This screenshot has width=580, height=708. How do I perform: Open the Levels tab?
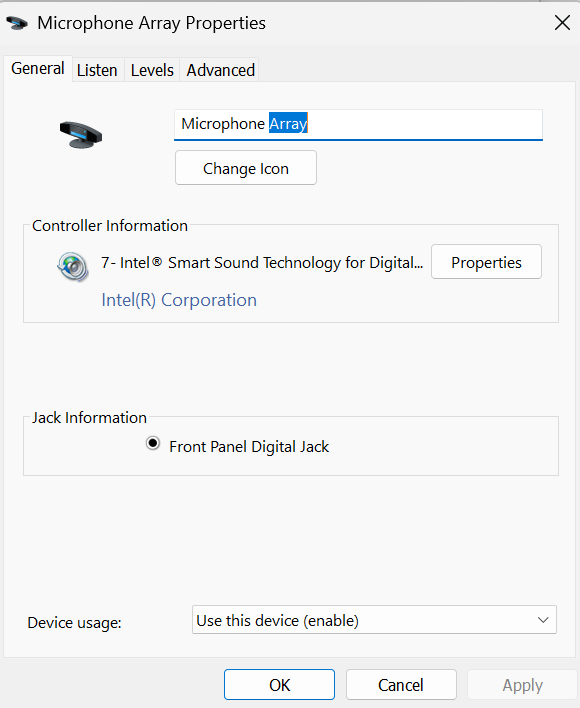coord(152,70)
